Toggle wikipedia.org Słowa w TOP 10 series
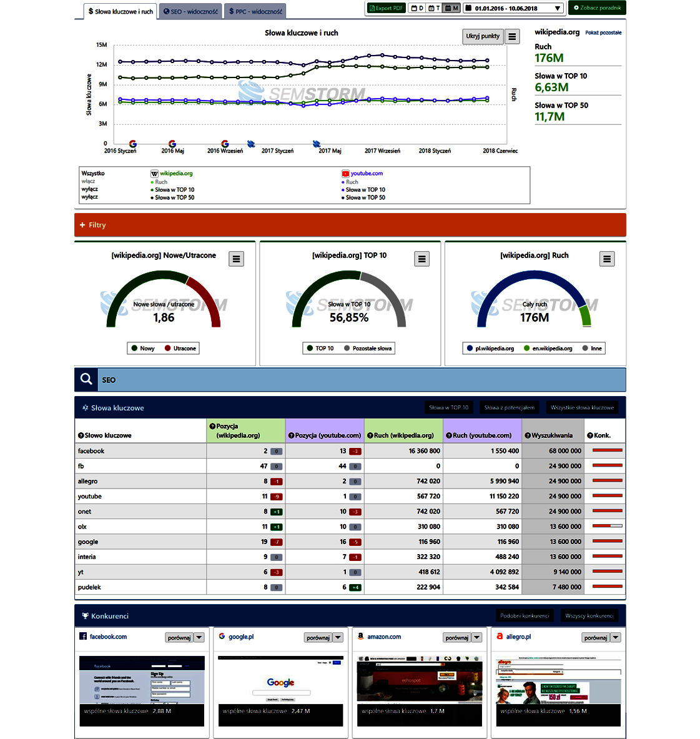Screen dimensions: 700x739 172,189
